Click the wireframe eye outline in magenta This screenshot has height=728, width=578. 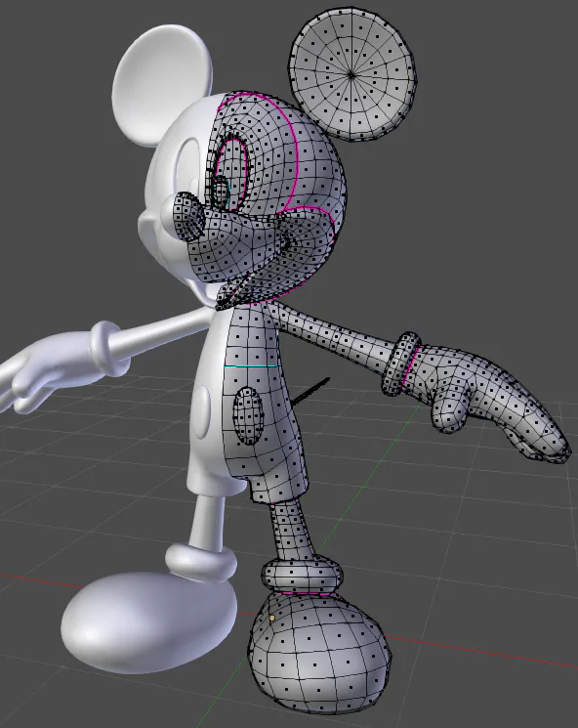coord(232,173)
